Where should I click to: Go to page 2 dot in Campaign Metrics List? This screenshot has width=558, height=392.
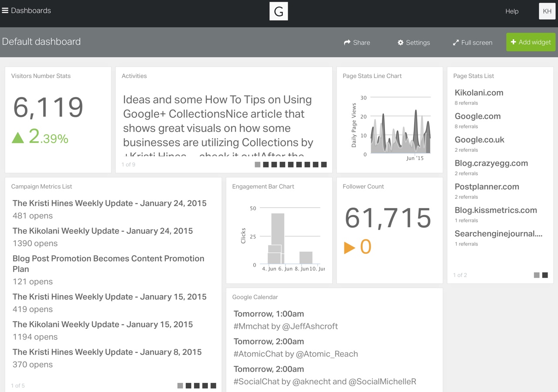[x=188, y=385]
